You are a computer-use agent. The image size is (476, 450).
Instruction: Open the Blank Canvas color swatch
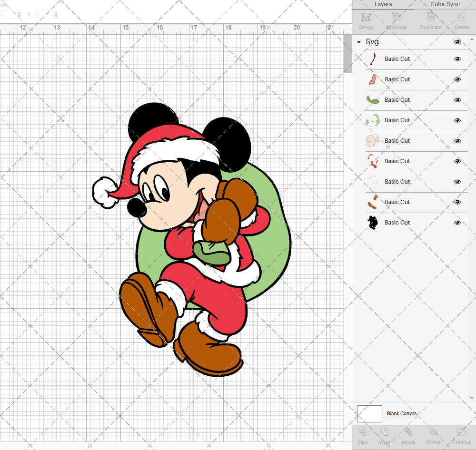pos(369,413)
